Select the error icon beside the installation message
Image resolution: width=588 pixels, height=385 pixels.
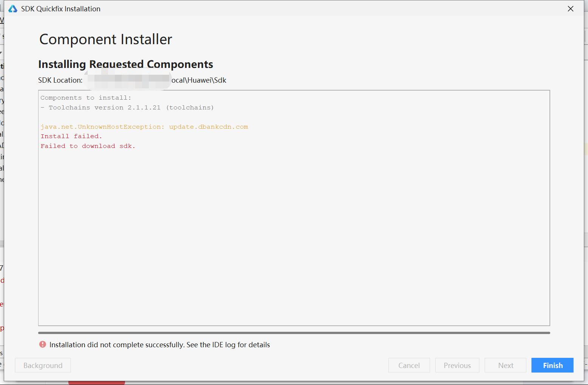[42, 345]
